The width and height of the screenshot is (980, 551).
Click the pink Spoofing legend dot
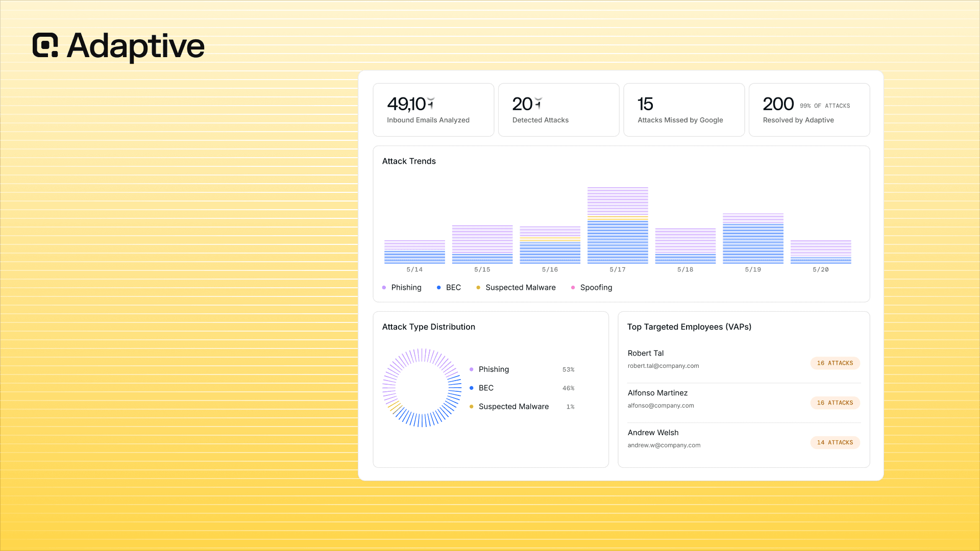click(573, 288)
